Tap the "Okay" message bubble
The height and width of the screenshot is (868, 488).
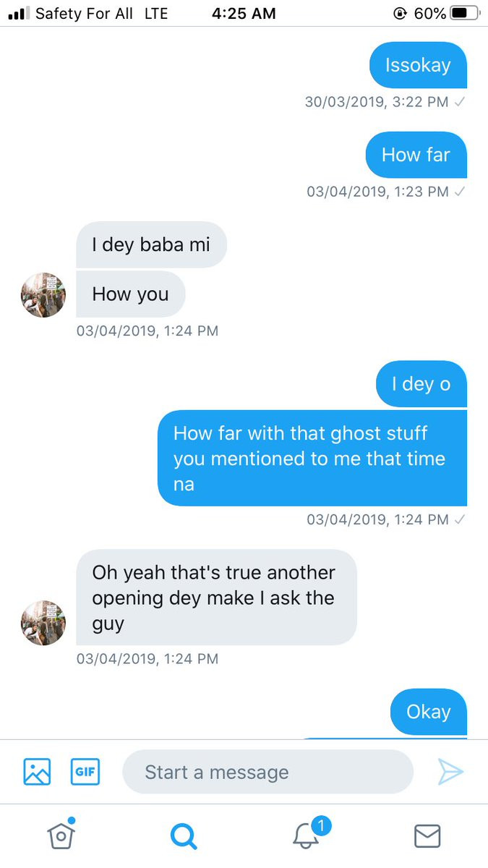tap(428, 712)
